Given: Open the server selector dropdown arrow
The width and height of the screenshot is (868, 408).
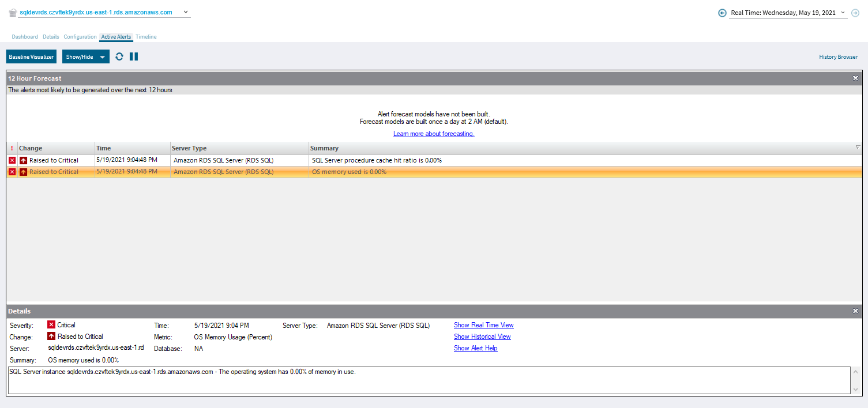Looking at the screenshot, I should click(185, 12).
